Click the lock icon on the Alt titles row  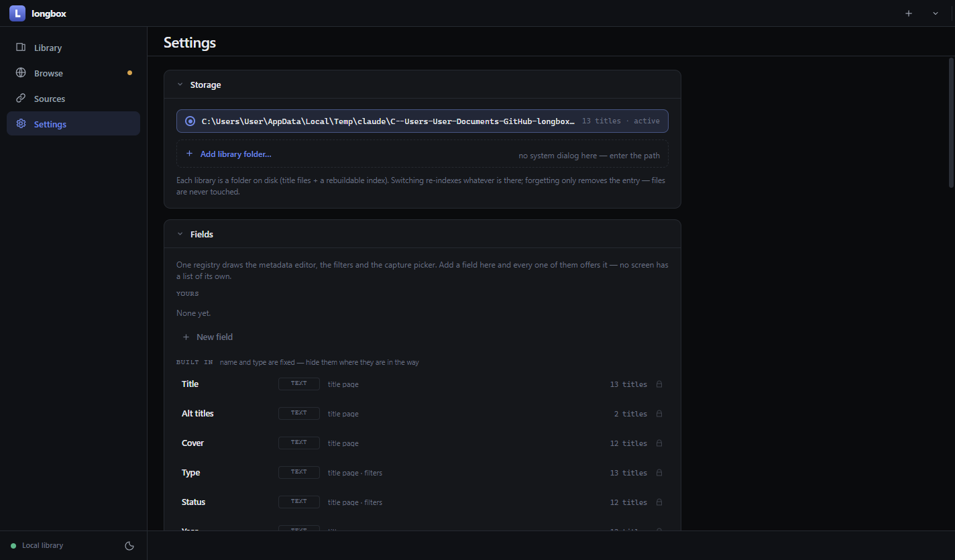coord(659,414)
